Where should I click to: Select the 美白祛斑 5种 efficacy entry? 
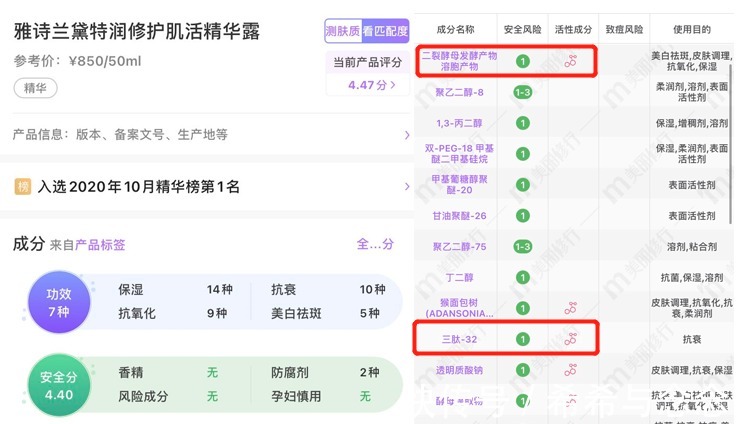pyautogui.click(x=325, y=313)
